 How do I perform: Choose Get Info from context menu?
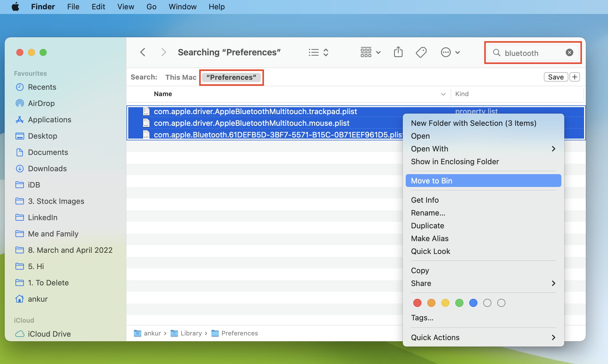483,200
